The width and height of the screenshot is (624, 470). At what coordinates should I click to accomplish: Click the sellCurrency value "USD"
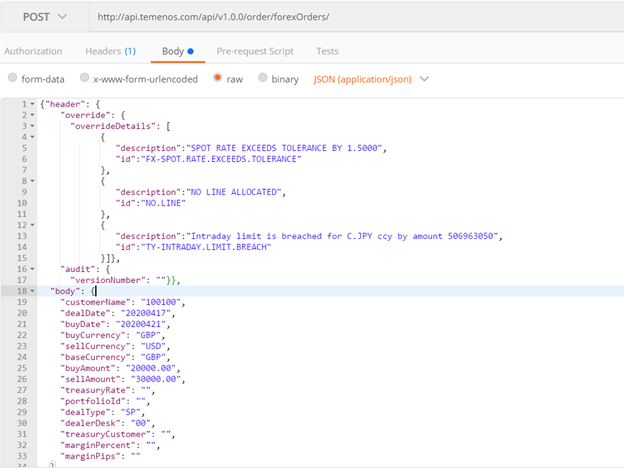(x=153, y=346)
